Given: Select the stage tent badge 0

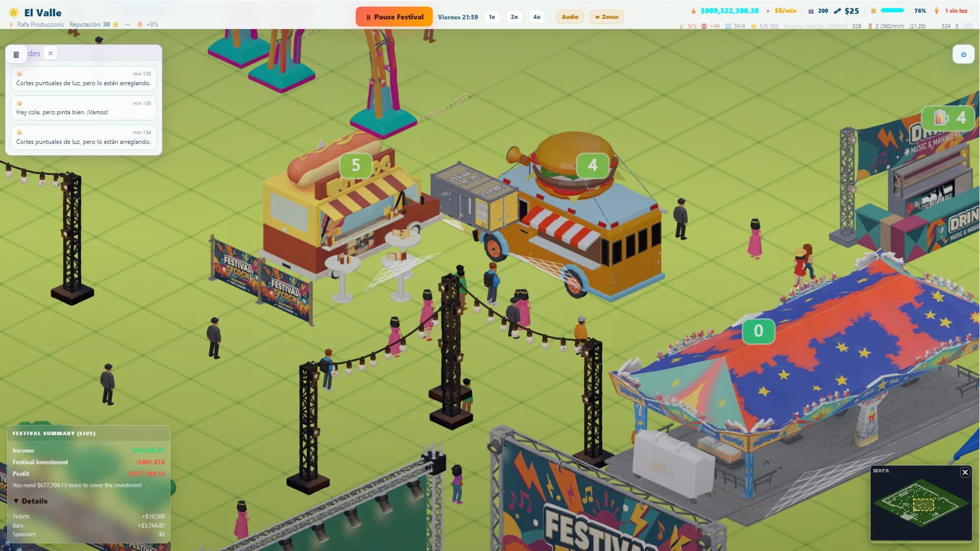Looking at the screenshot, I should pos(758,331).
